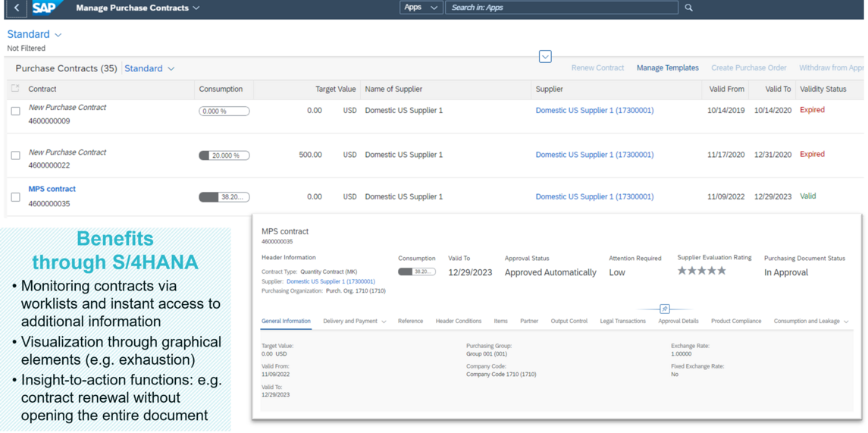Select Expired status for contract 4600000009
The width and height of the screenshot is (868, 433).
812,110
